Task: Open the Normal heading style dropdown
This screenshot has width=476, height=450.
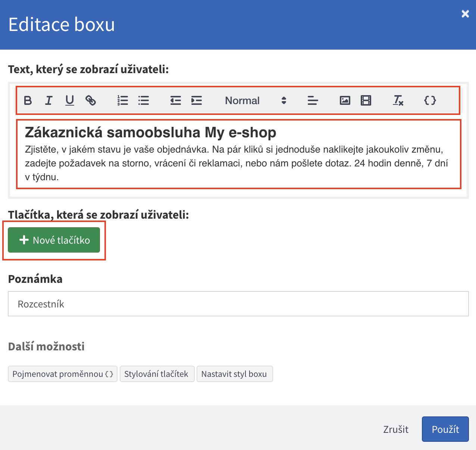Action: (256, 100)
